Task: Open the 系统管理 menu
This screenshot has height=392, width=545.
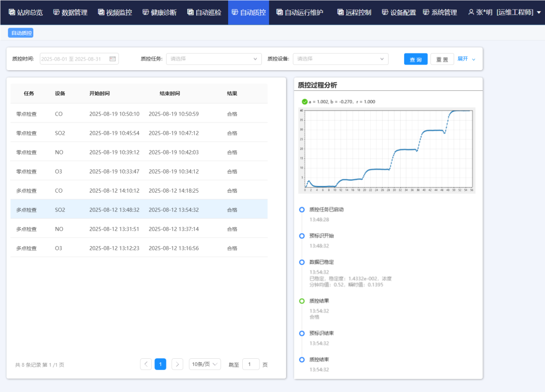Action: (x=440, y=13)
